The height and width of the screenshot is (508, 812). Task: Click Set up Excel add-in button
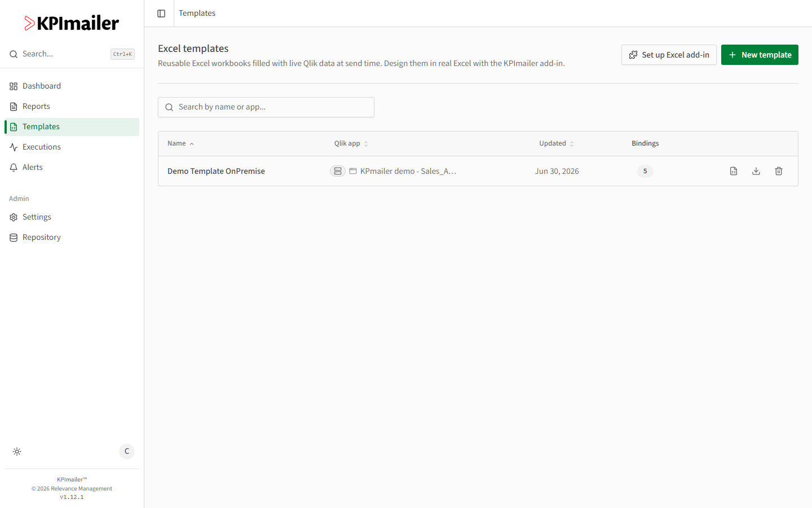pyautogui.click(x=669, y=55)
